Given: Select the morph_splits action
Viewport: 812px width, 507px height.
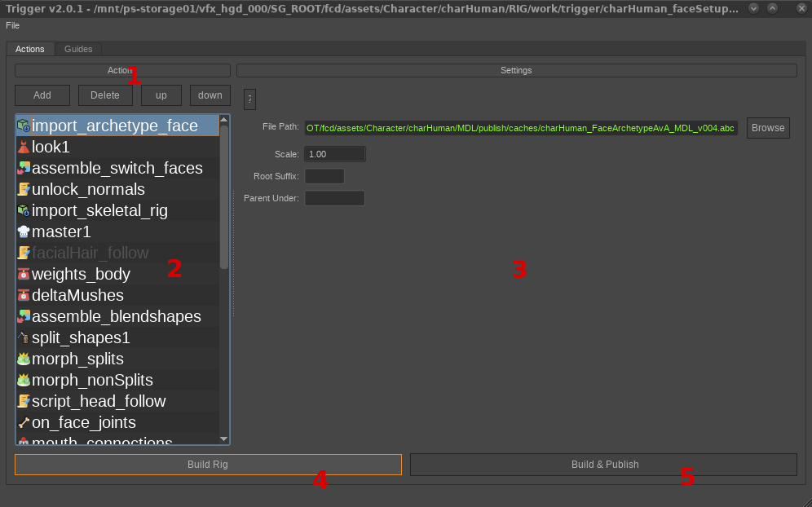Looking at the screenshot, I should [117, 359].
